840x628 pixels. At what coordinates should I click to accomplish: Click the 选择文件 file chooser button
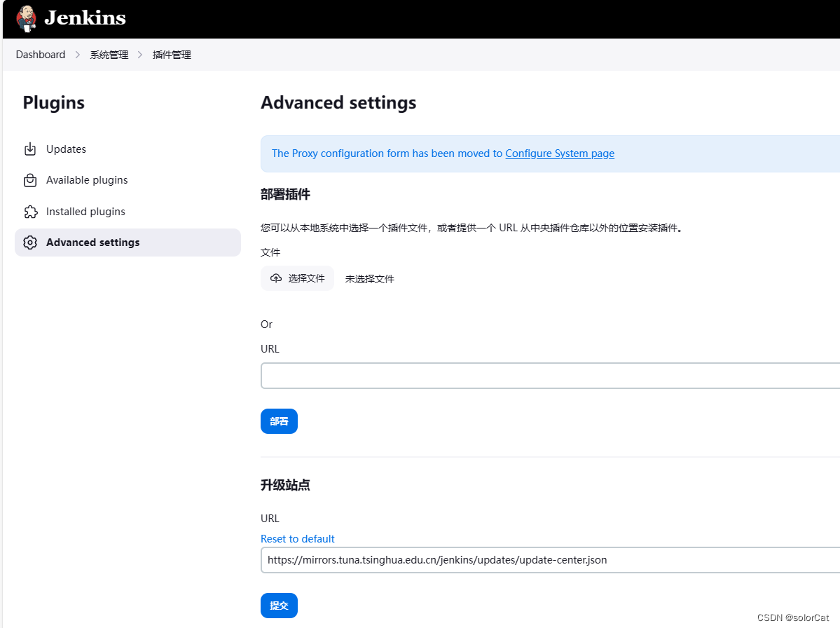(297, 278)
